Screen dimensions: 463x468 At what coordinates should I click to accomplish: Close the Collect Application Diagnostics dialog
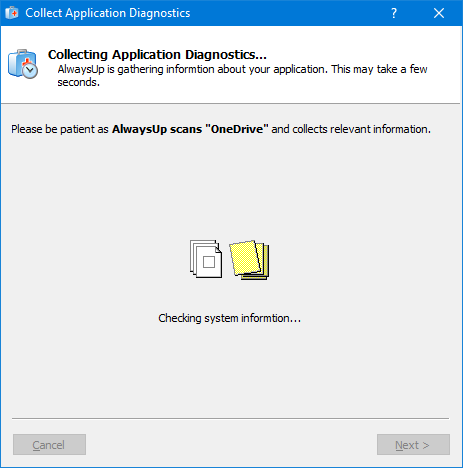(439, 13)
